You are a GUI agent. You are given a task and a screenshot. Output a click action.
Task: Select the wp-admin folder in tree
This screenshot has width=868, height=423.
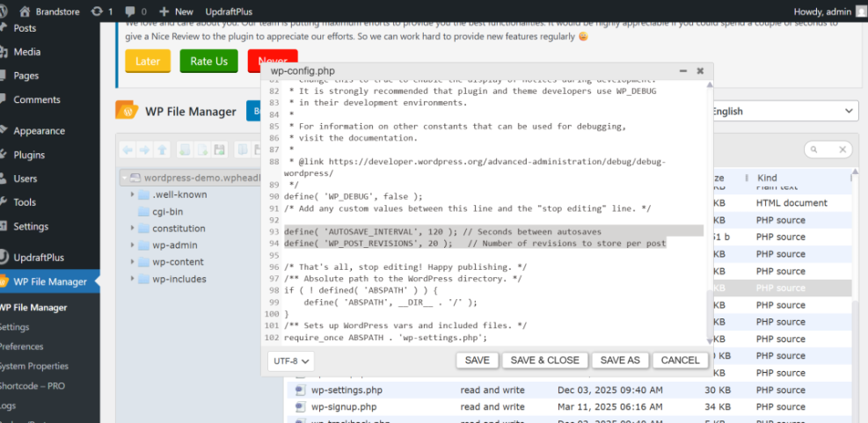[x=174, y=245]
